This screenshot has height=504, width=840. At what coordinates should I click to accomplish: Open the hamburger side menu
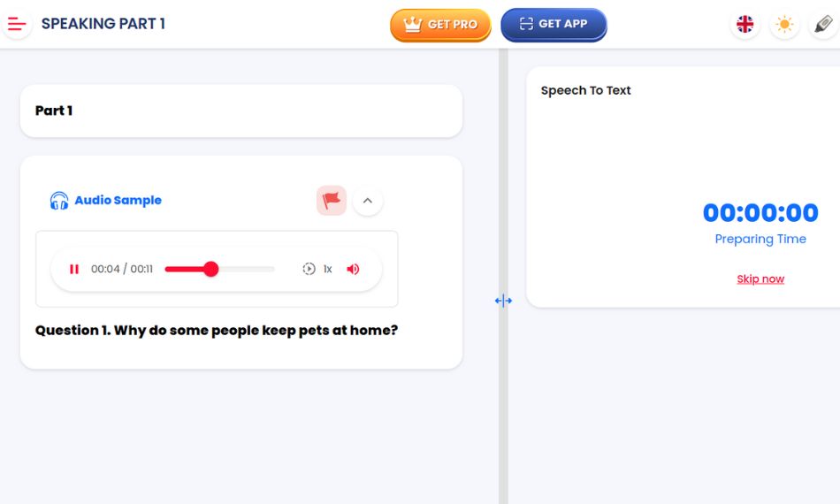17,24
